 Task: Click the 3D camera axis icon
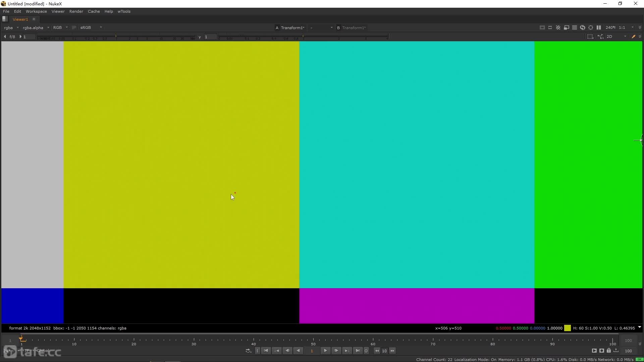[600, 37]
